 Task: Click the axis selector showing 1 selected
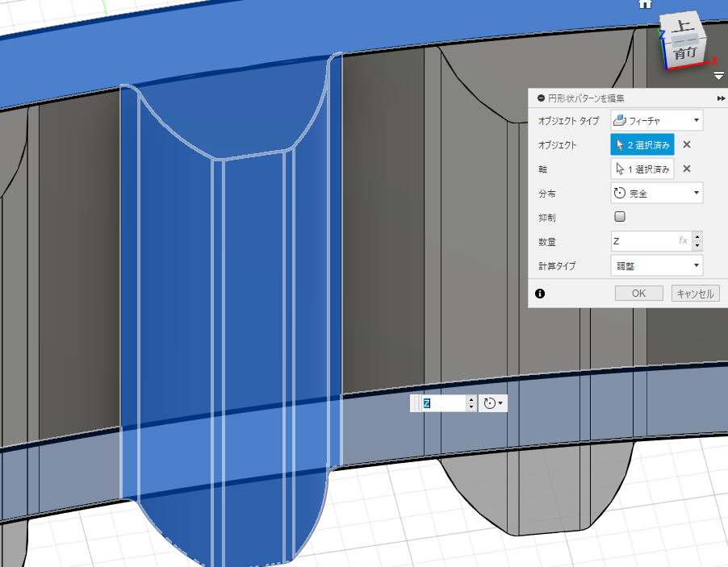[x=642, y=169]
